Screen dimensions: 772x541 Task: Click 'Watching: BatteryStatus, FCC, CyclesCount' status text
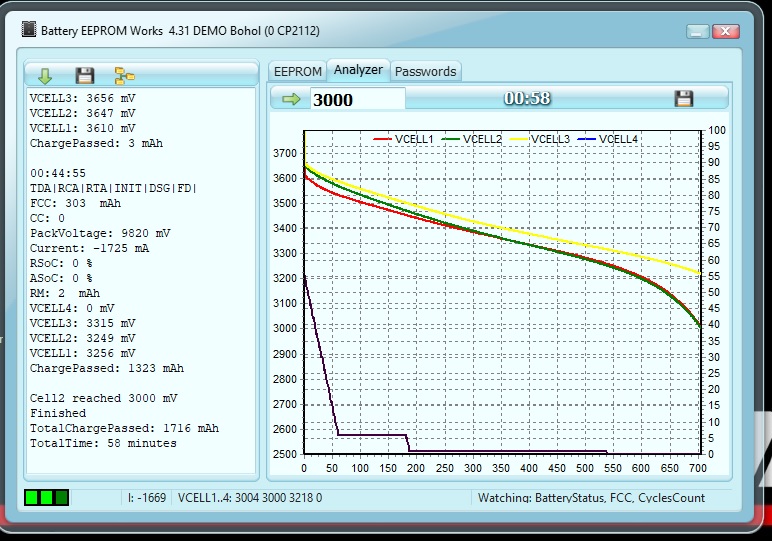click(591, 498)
